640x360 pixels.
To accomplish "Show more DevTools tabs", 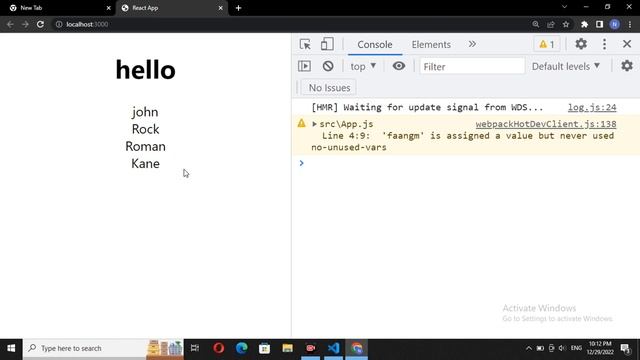I will (x=472, y=44).
